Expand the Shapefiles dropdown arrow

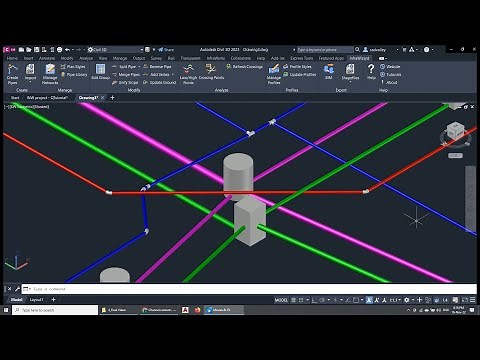(350, 82)
